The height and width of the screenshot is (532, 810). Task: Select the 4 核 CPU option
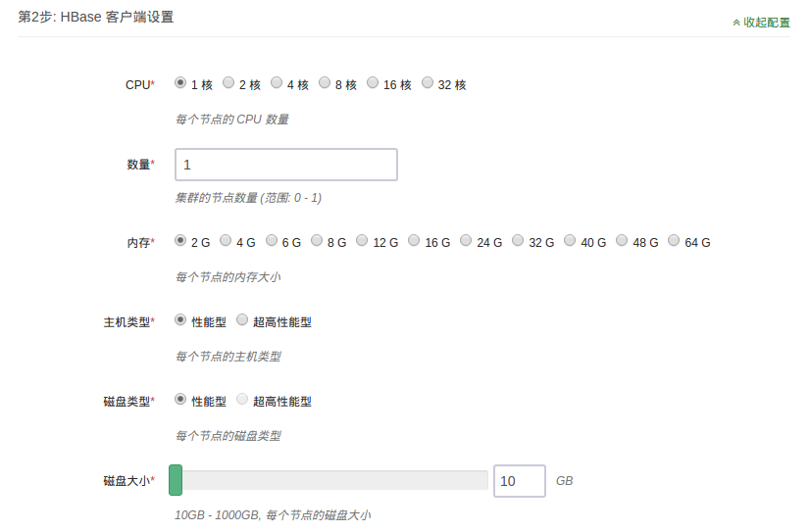click(277, 83)
